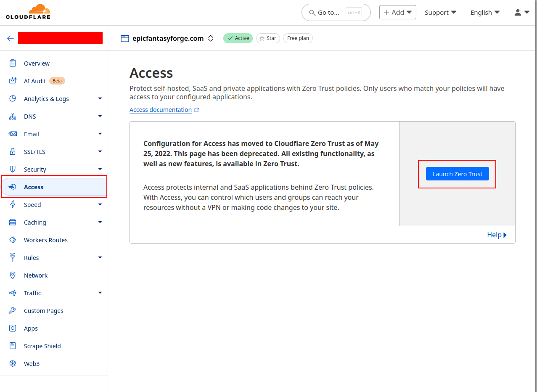Click the Launch Zero Trust button
This screenshot has height=392, width=537.
pyautogui.click(x=458, y=174)
